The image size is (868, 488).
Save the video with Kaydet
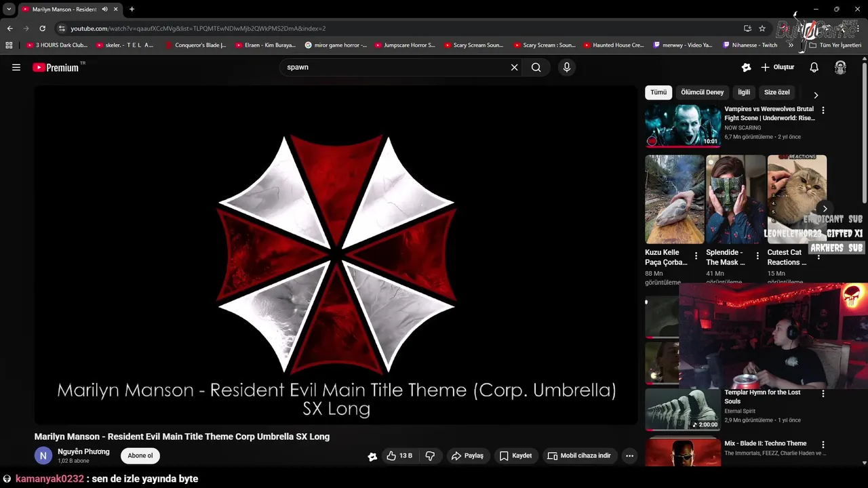[515, 455]
